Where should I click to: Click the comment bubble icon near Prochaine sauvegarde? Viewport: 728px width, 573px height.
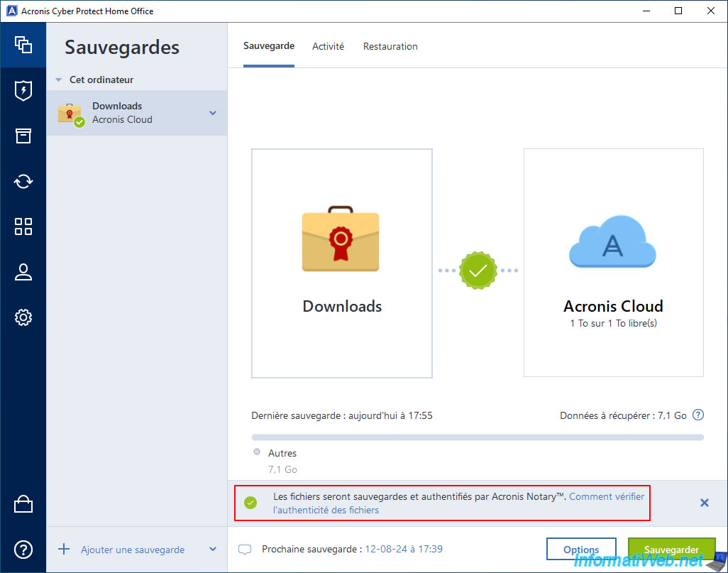click(x=245, y=550)
